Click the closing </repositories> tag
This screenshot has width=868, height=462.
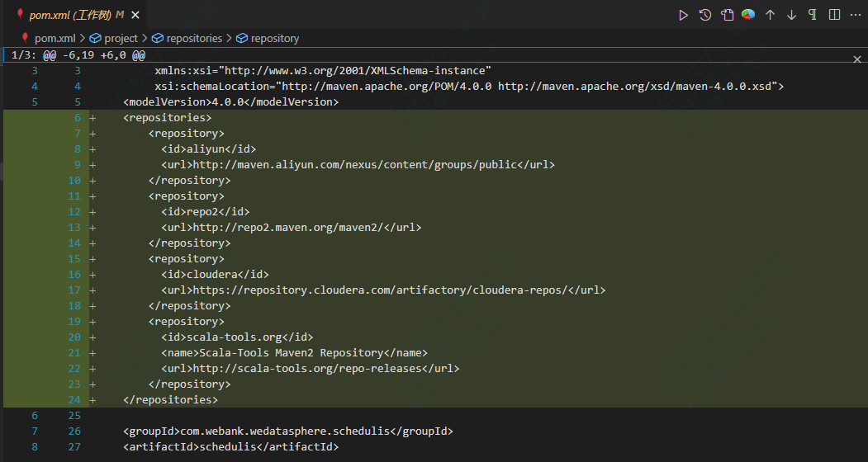(x=170, y=400)
